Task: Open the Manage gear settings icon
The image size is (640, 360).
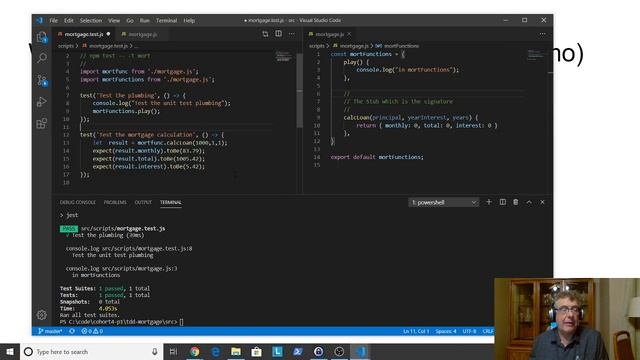Action: (42, 315)
